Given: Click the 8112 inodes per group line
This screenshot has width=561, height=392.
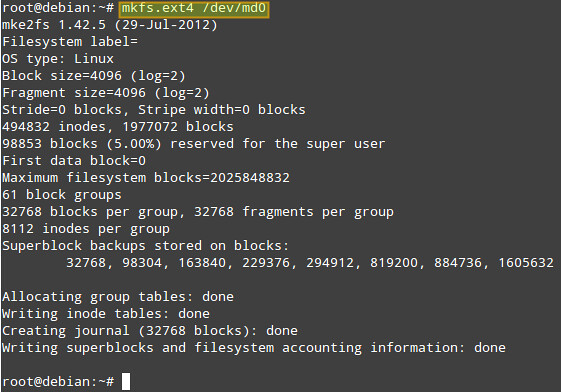Looking at the screenshot, I should [86, 229].
